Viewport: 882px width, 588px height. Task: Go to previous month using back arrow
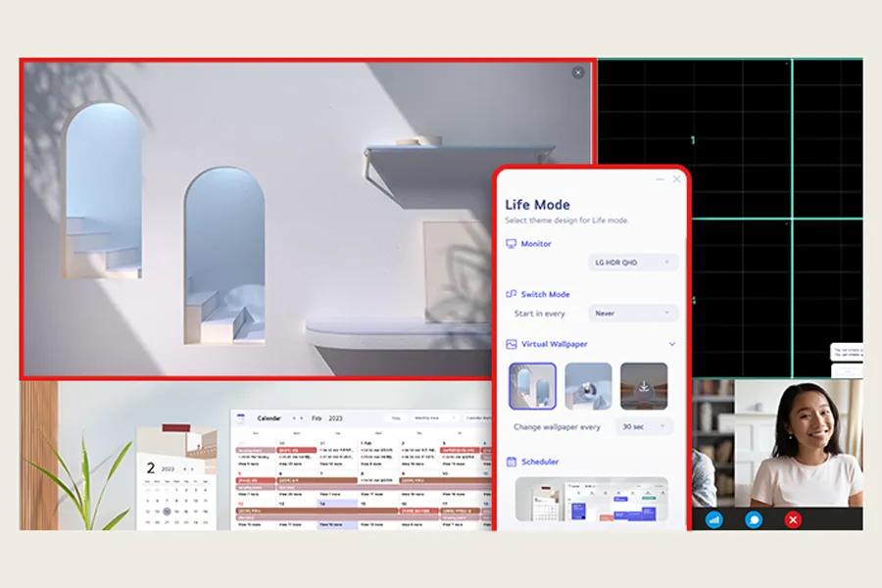294,417
